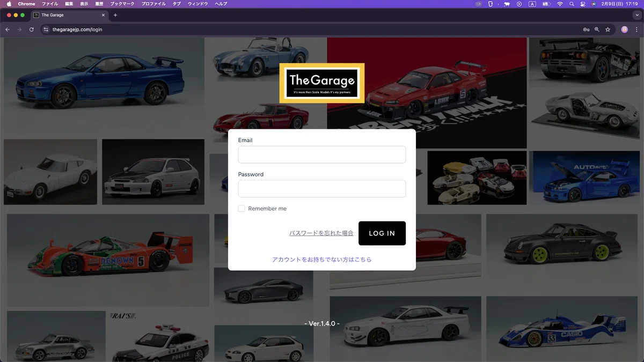Click the Ver.1.4.0 version text
This screenshot has width=644, height=362.
click(322, 323)
